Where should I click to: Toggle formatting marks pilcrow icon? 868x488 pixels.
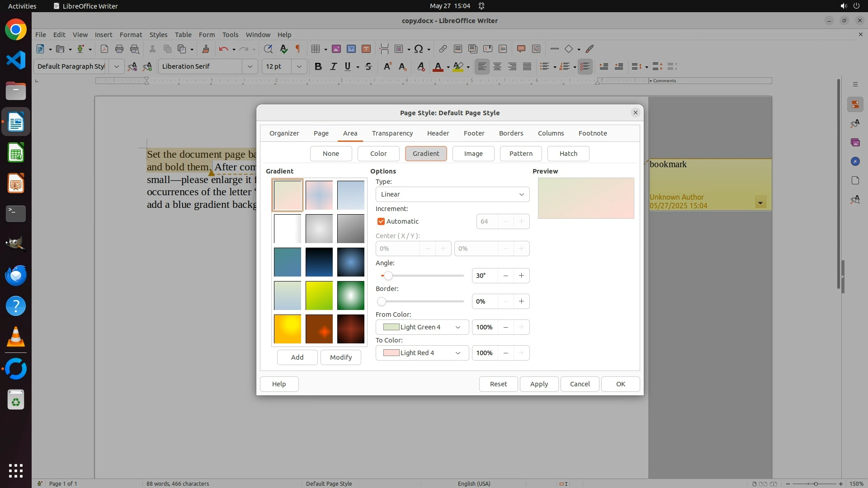coord(298,49)
